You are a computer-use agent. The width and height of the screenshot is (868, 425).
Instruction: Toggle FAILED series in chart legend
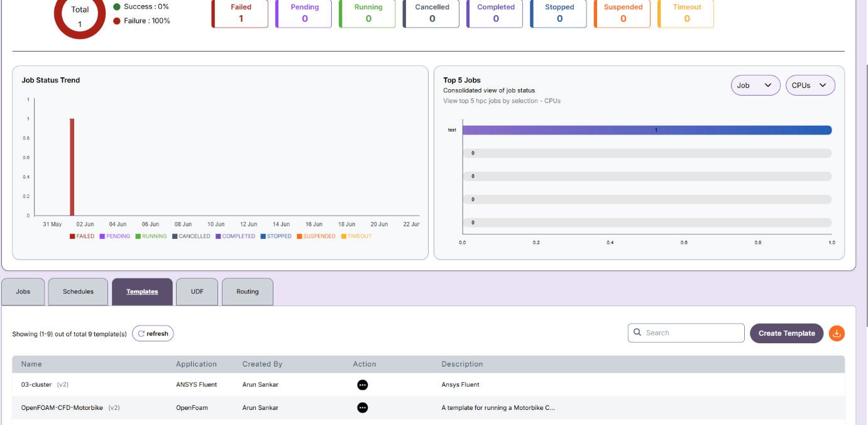tap(82, 236)
